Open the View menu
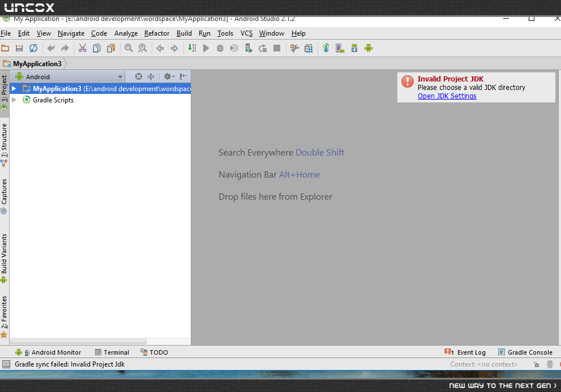Viewport: 561px width, 392px height. click(44, 33)
